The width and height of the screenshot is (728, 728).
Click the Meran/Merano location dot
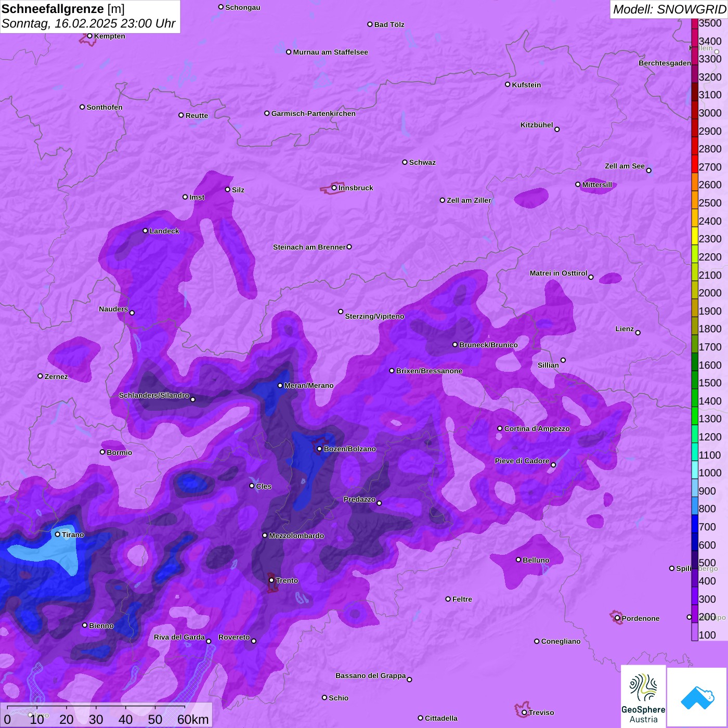280,385
